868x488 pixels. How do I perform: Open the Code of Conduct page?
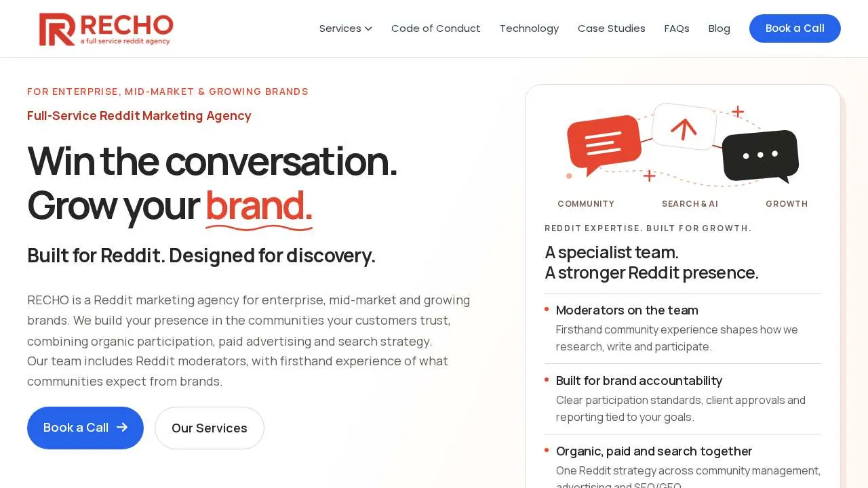point(436,28)
